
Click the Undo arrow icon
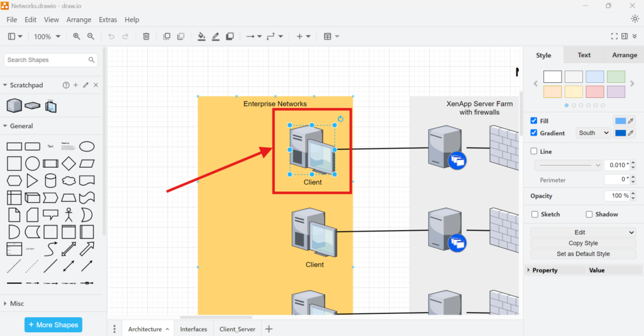(111, 36)
